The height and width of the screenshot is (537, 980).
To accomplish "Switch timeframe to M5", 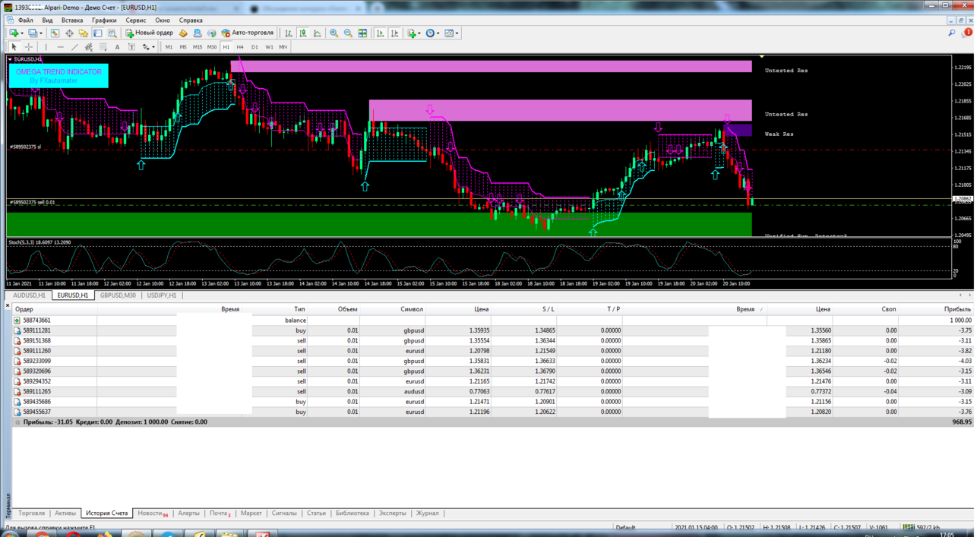I will click(183, 47).
